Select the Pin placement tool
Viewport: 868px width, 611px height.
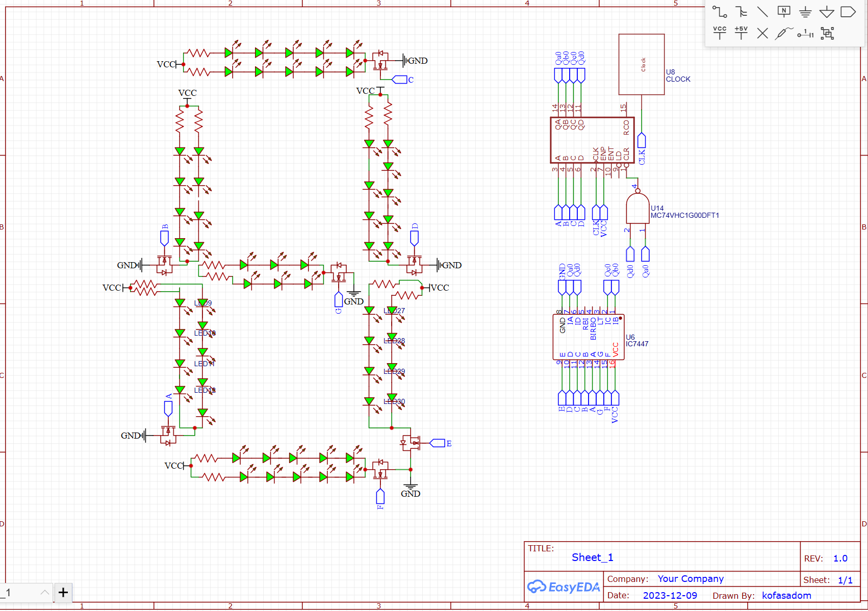(x=805, y=34)
